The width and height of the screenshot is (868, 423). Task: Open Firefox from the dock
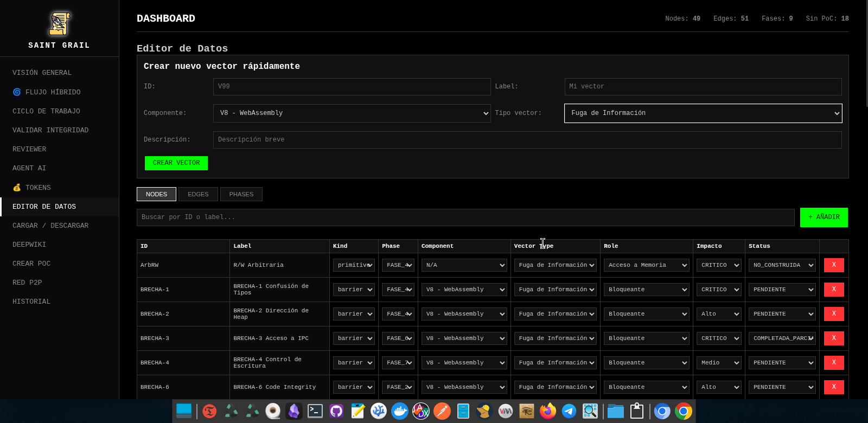(548, 412)
